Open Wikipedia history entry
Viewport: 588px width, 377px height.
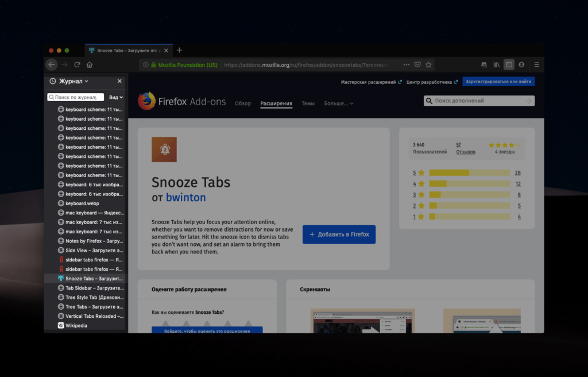pyautogui.click(x=85, y=325)
